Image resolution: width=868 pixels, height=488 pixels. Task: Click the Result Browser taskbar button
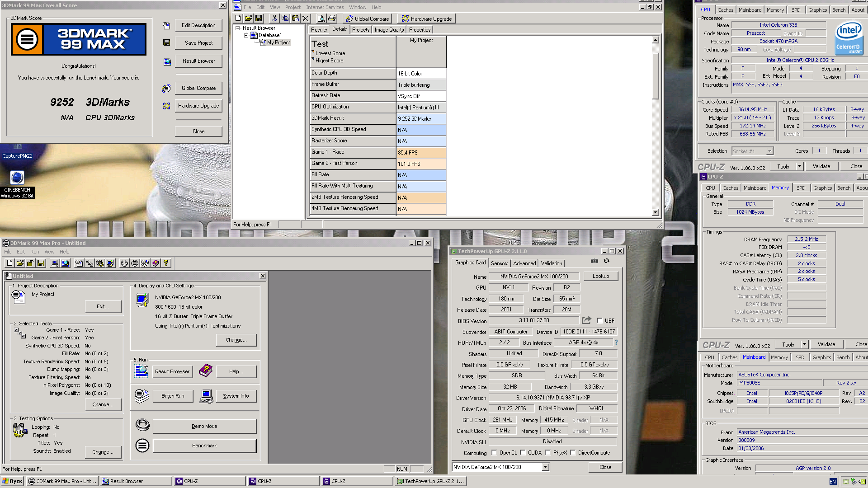coord(136,481)
